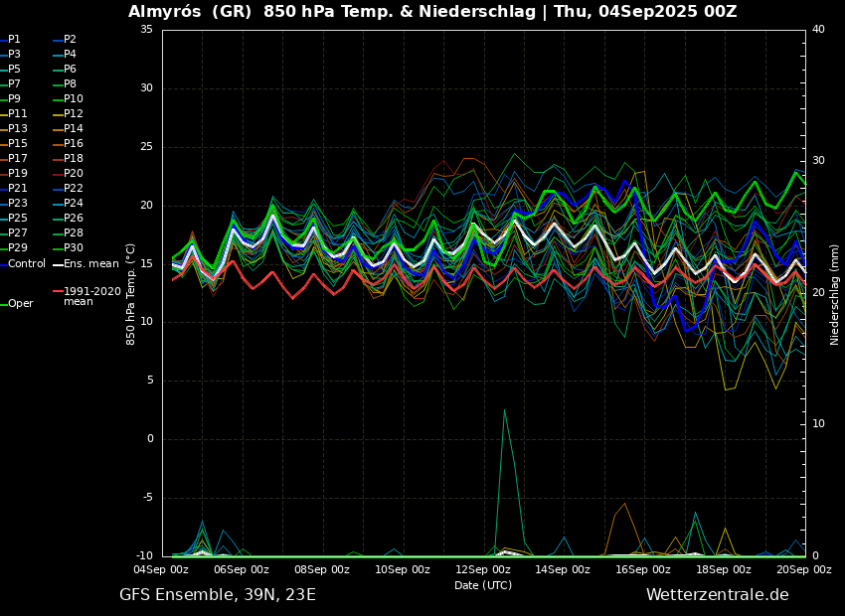Click the Wetterzentrale.de source text

717,595
